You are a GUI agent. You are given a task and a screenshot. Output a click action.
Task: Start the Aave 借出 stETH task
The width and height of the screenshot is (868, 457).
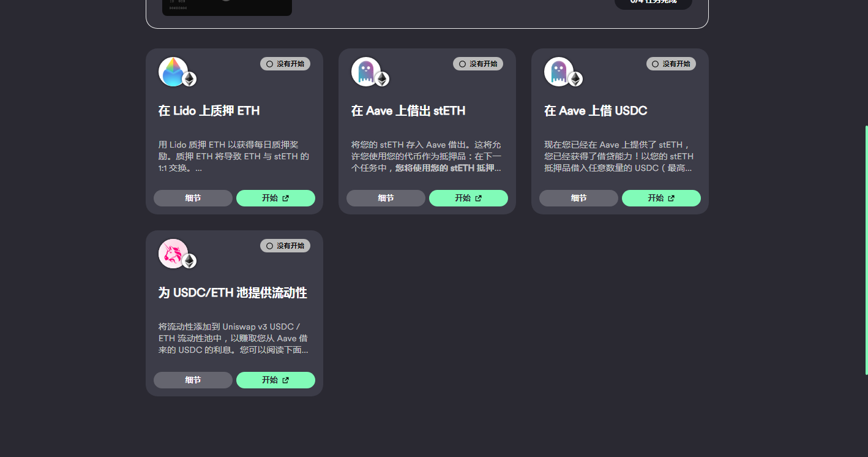[468, 198]
